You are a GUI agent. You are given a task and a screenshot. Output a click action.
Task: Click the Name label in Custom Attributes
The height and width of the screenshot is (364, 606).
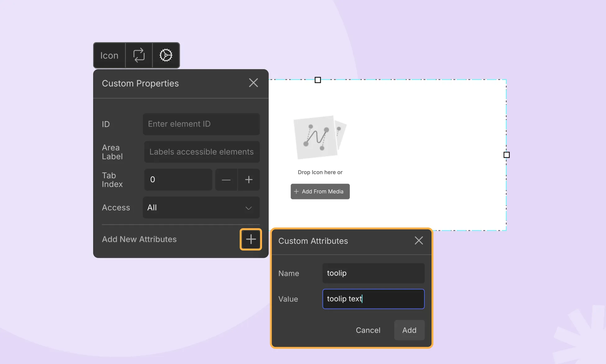(289, 273)
